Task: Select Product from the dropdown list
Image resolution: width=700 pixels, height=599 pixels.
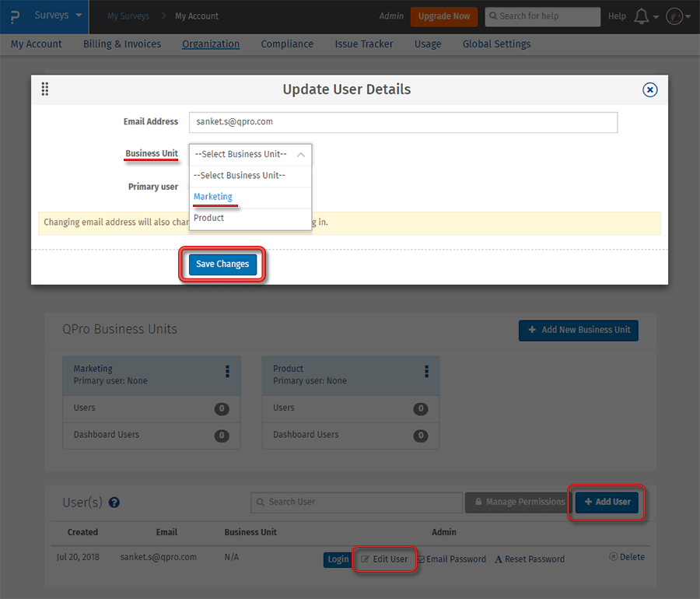Action: click(x=250, y=219)
